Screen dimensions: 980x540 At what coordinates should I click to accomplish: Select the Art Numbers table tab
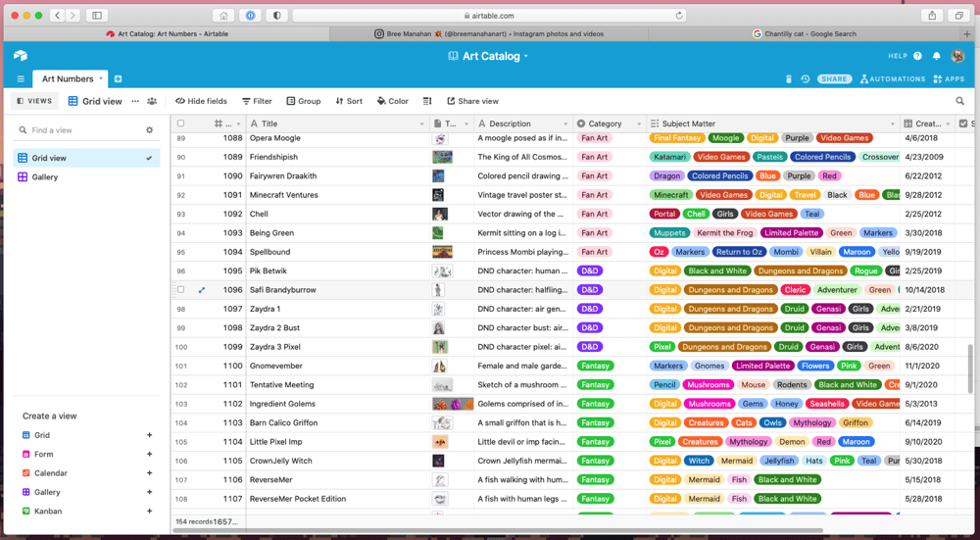point(68,78)
